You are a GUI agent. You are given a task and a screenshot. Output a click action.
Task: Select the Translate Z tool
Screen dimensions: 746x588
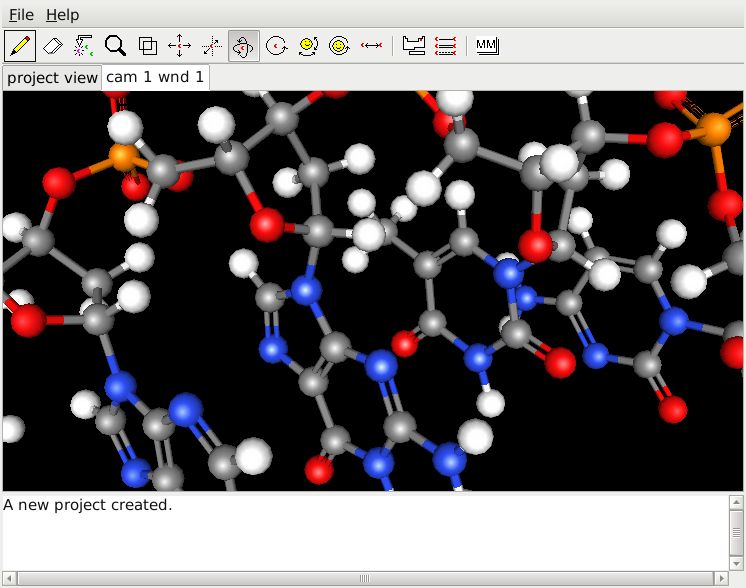[x=211, y=46]
